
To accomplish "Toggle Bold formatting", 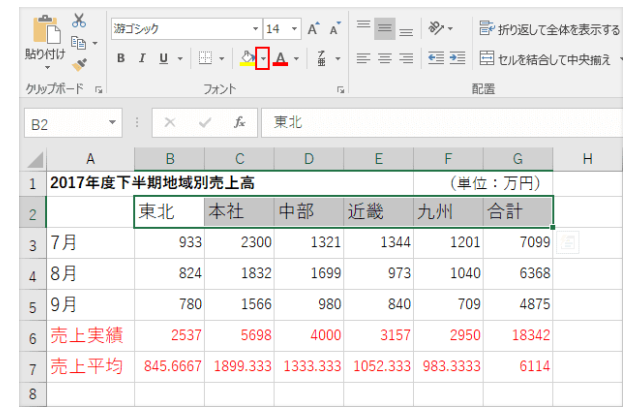I will pos(121,58).
